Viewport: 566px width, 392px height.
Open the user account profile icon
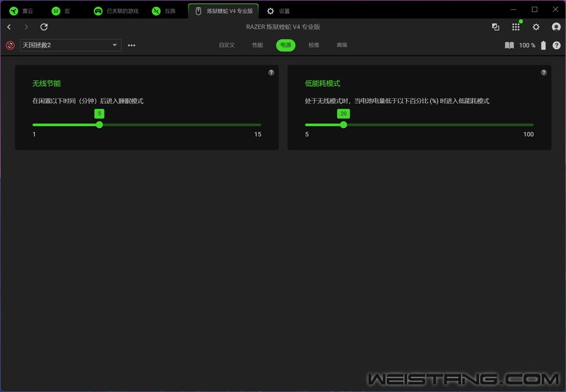(x=556, y=27)
